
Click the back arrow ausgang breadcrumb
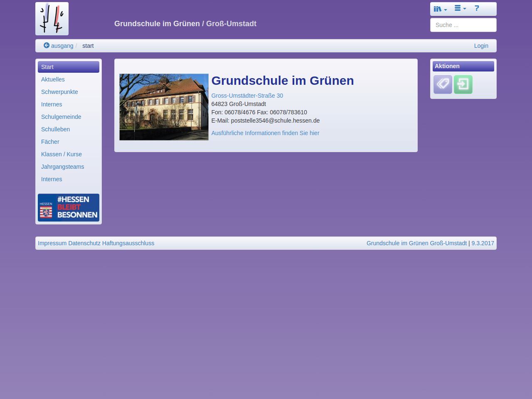[59, 46]
